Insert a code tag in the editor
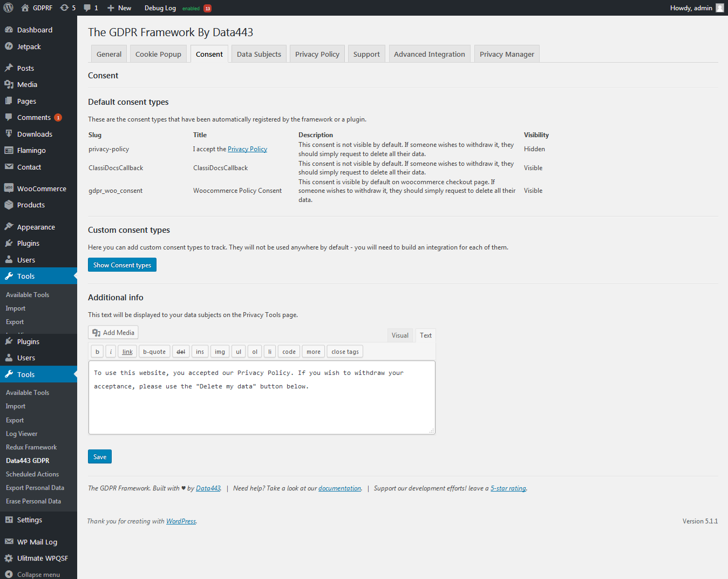This screenshot has height=579, width=728. pos(288,351)
